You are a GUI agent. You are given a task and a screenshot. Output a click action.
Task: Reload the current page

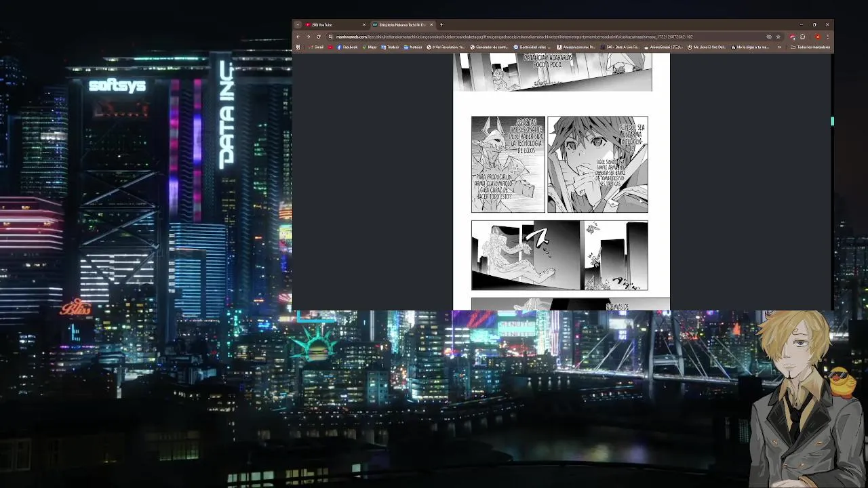pyautogui.click(x=318, y=37)
